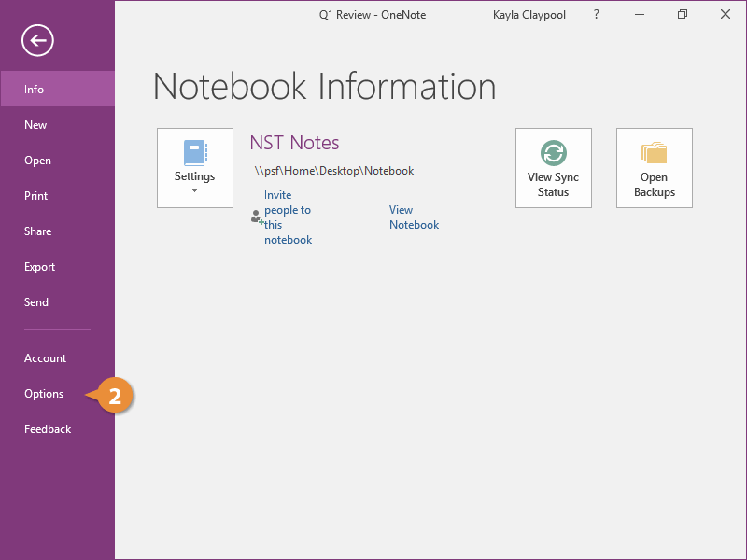Choose Send from the sidebar

(58, 302)
